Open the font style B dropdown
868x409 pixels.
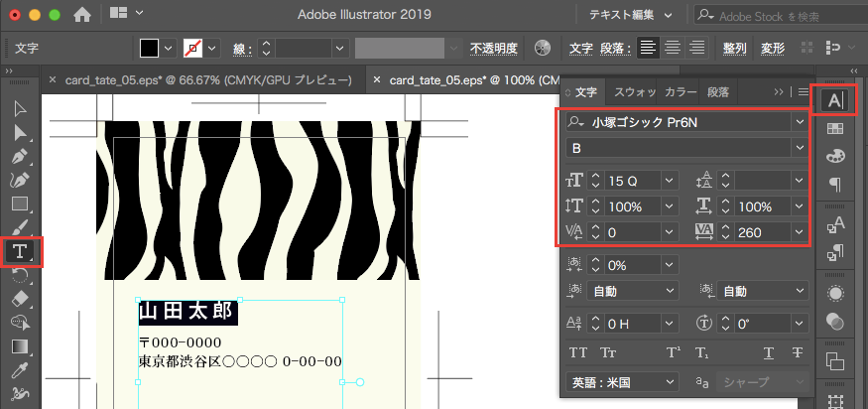[800, 148]
